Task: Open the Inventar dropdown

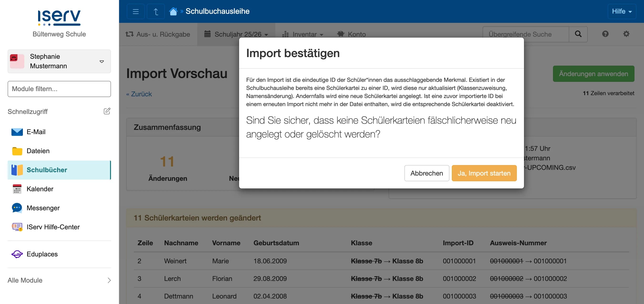Action: point(303,34)
